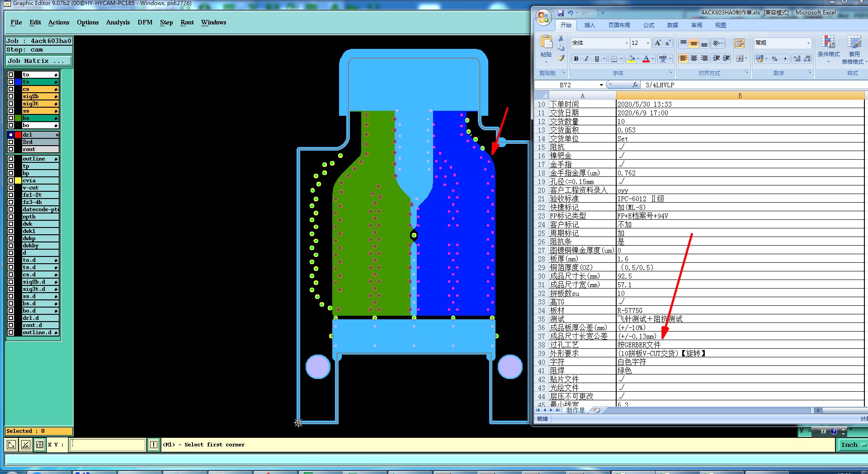Apply percent style number format

point(775,59)
